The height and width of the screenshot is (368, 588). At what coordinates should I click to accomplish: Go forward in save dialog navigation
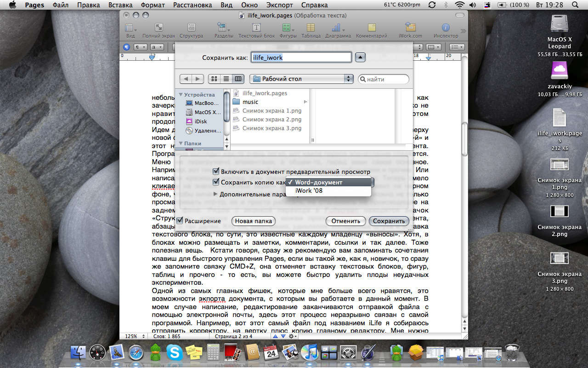click(198, 79)
